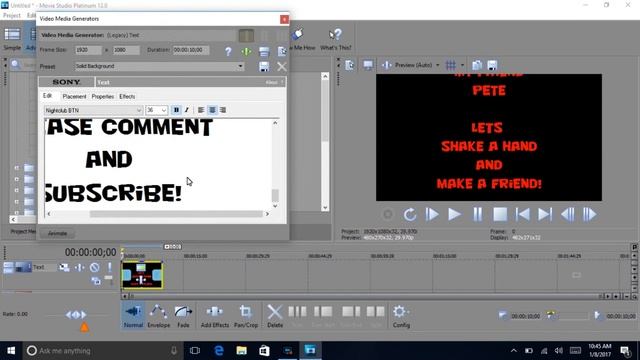The height and width of the screenshot is (360, 640).
Task: Click replace plug-in icon beside green icon
Action: [x=264, y=51]
